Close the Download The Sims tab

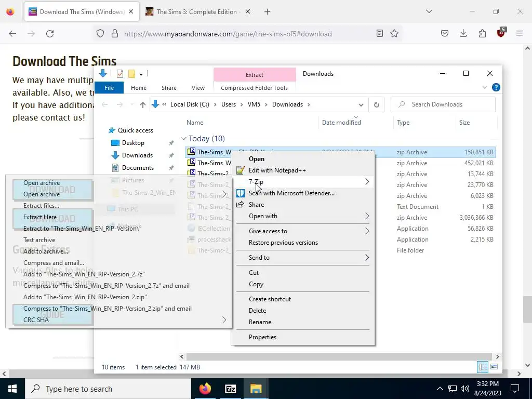point(131,12)
